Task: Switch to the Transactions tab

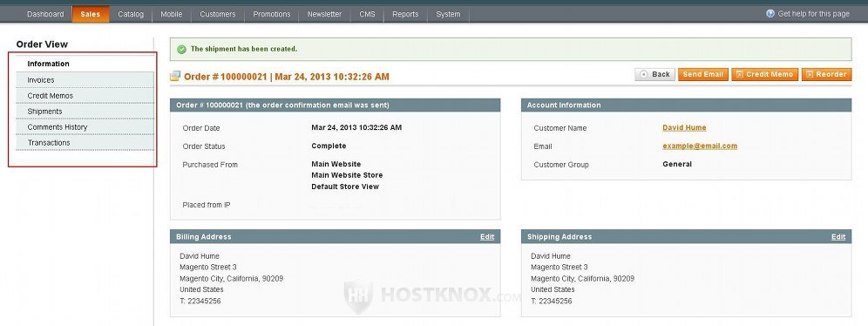Action: 85,142
